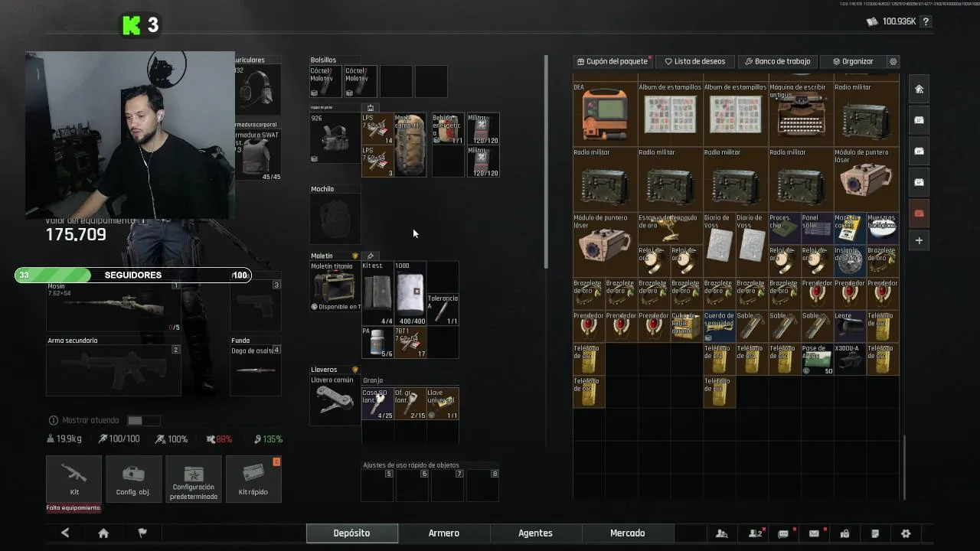Viewport: 980px width, 551px height.
Task: Select the home storage sidebar icon
Action: coord(920,89)
